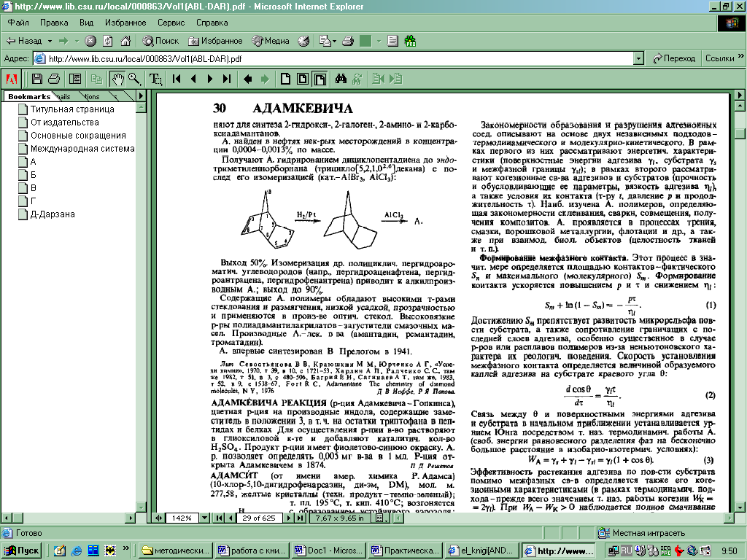
Task: Go to Next Page in toolbar
Action: pos(210,79)
